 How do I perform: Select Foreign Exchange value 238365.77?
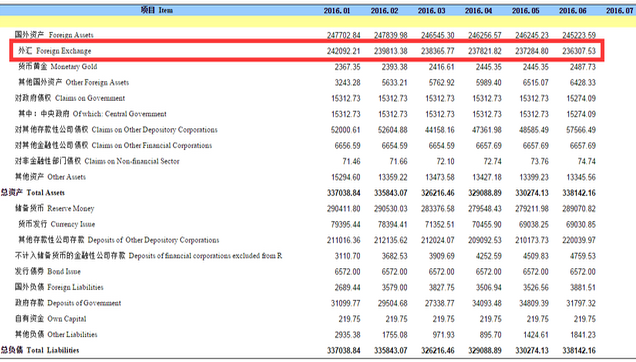[x=437, y=51]
